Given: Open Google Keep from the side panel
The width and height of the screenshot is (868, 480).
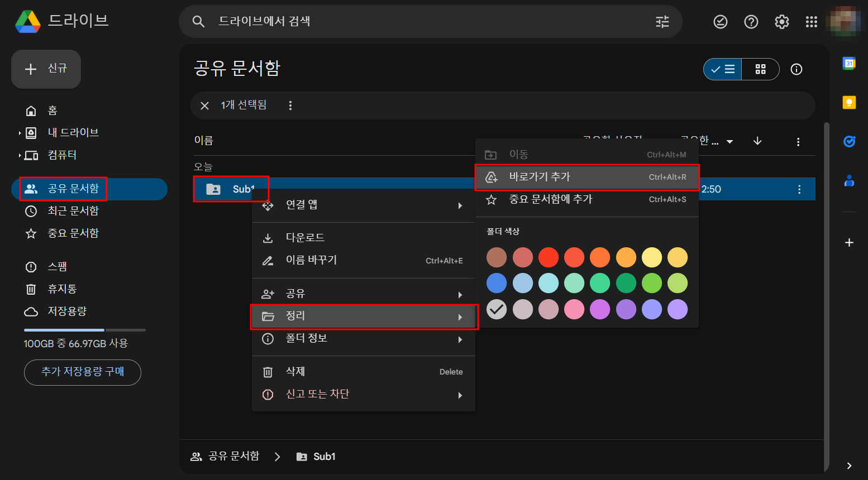Looking at the screenshot, I should [849, 102].
